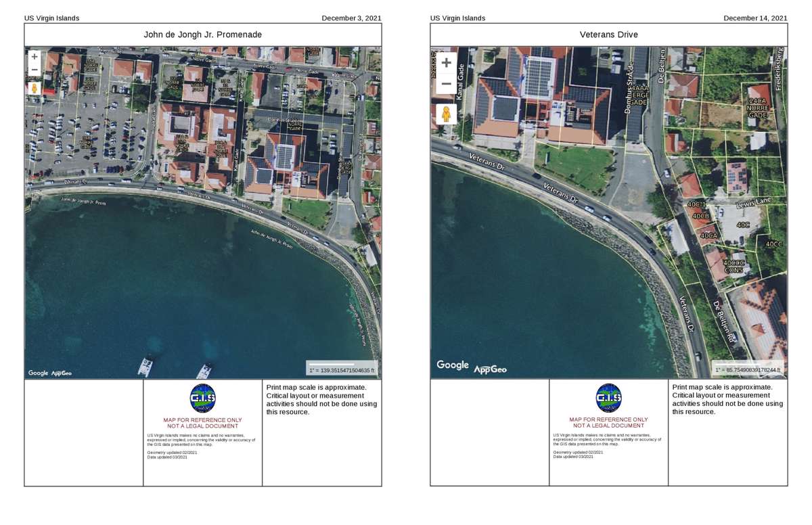The height and width of the screenshot is (525, 812).
Task: Zoom in on the Veterans Drive map
Action: (x=446, y=63)
